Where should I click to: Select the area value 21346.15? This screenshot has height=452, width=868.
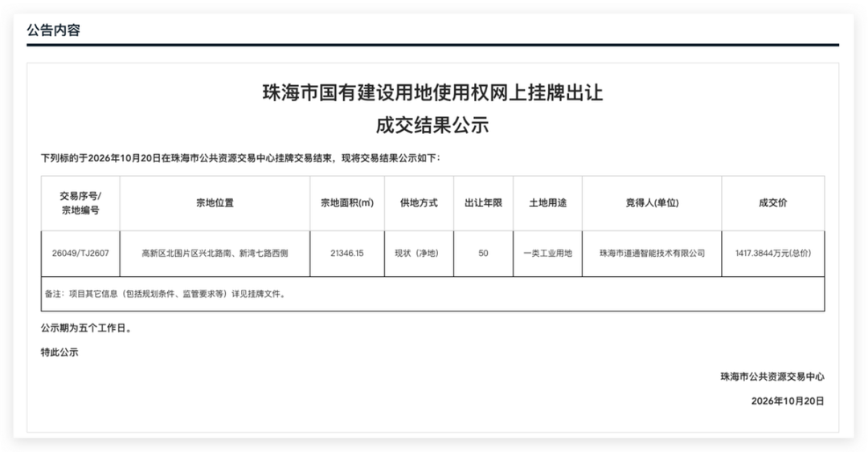(347, 254)
